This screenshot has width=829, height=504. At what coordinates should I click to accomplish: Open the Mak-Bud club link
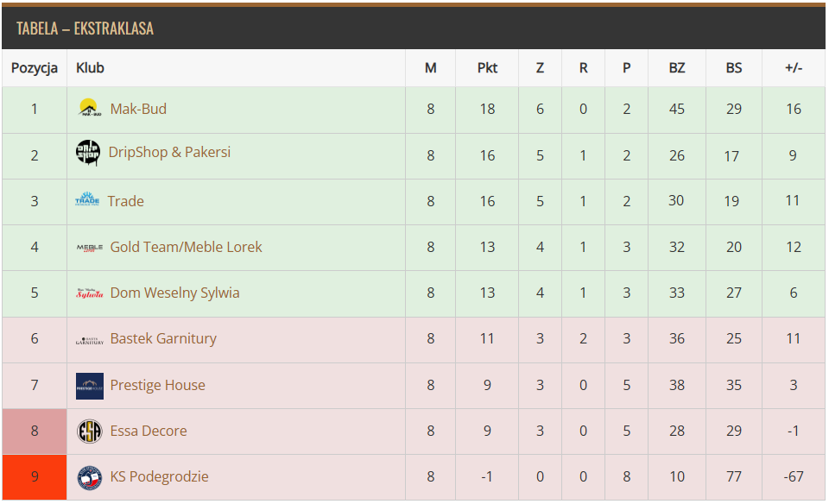point(138,109)
